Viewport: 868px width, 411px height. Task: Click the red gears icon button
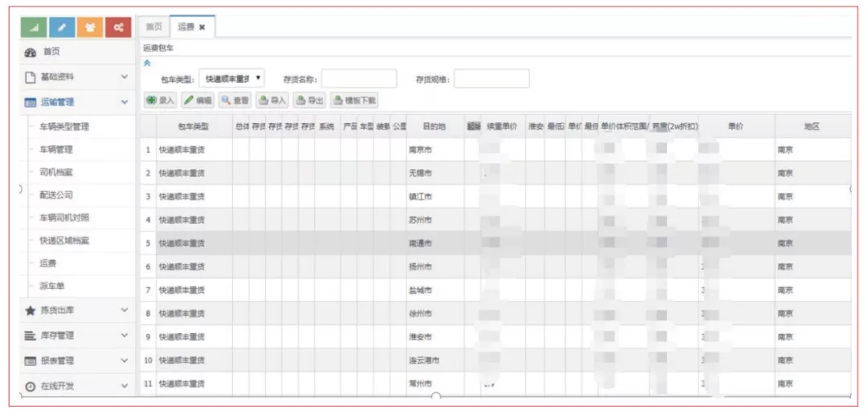tap(118, 27)
